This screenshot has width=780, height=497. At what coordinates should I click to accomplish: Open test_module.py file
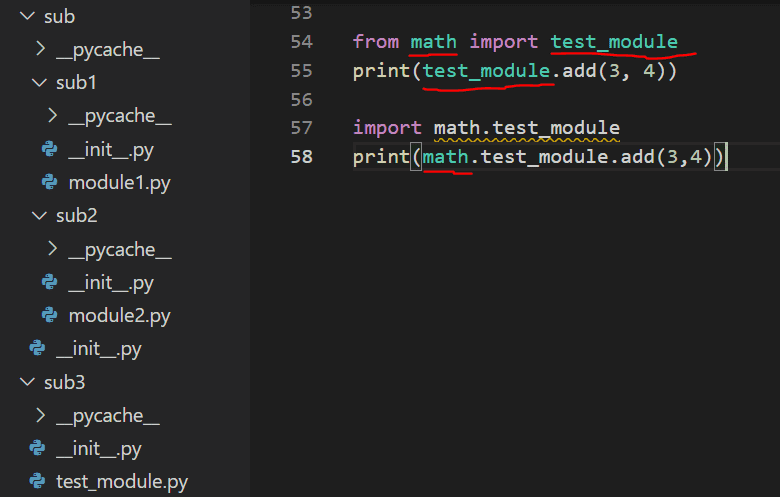click(x=122, y=482)
